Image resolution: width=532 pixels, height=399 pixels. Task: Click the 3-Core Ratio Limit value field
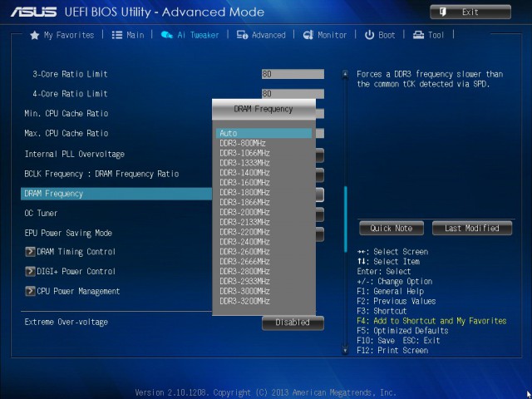pos(293,74)
